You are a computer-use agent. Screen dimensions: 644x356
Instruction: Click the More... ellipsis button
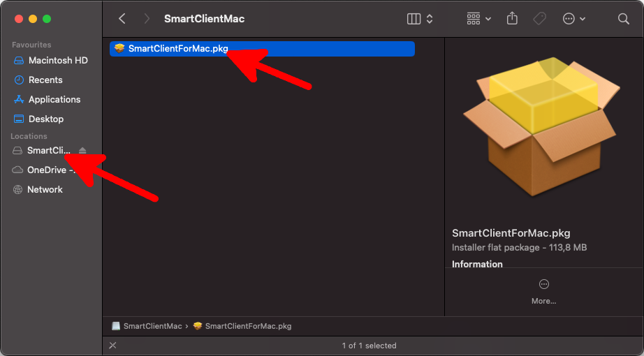(544, 284)
